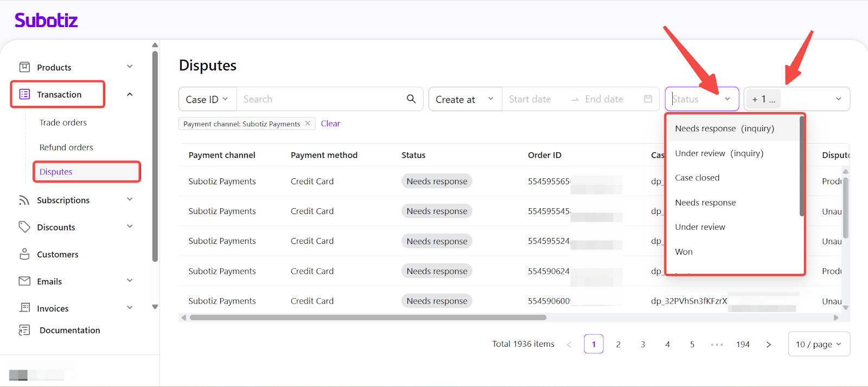This screenshot has height=387, width=868.
Task: Remove the Subotiz Payments filter tag
Action: pos(308,124)
